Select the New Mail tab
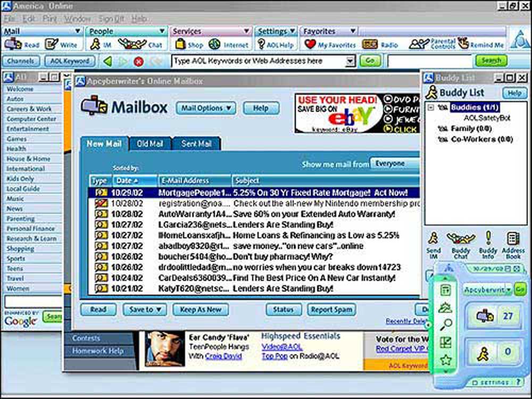The height and width of the screenshot is (399, 532). [x=104, y=144]
